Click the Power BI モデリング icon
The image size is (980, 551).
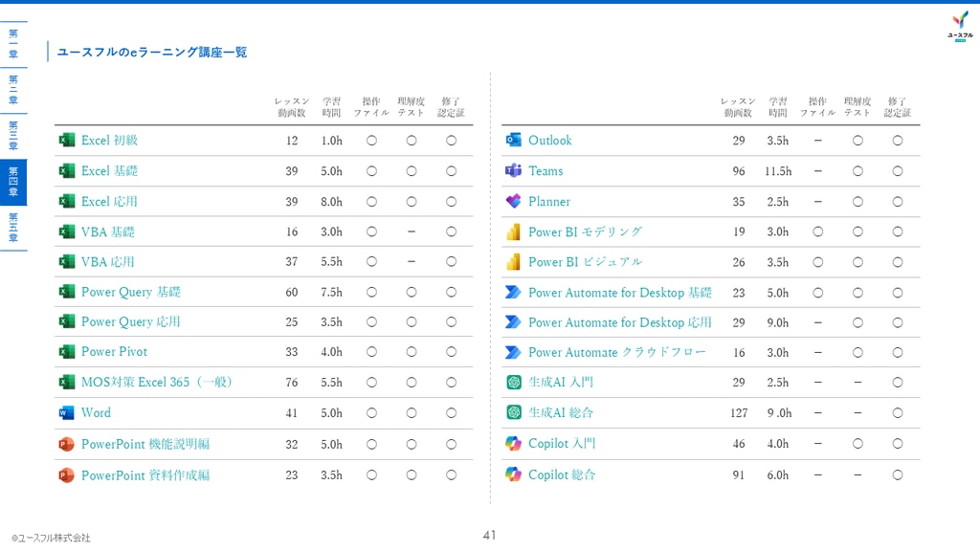point(513,232)
